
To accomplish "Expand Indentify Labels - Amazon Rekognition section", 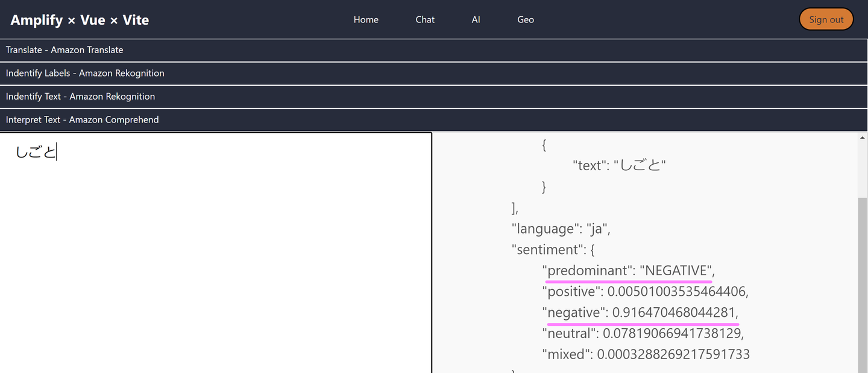I will pyautogui.click(x=85, y=73).
